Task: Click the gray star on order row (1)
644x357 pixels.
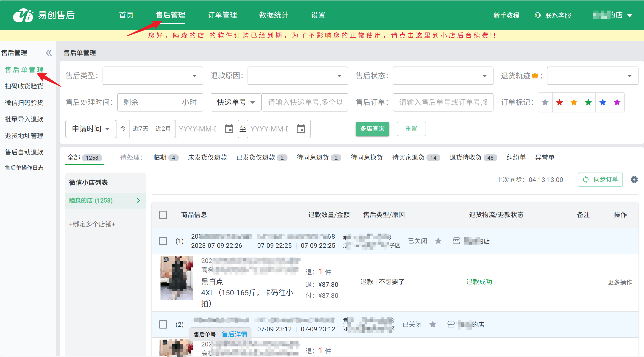Action: click(x=438, y=241)
